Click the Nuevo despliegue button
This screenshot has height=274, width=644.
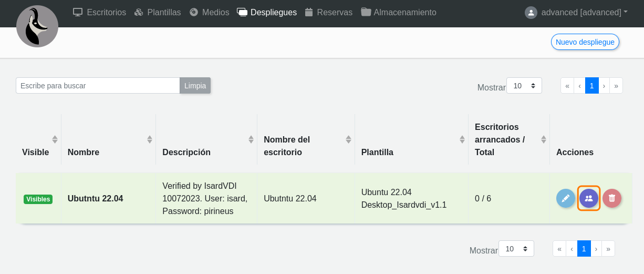[585, 42]
